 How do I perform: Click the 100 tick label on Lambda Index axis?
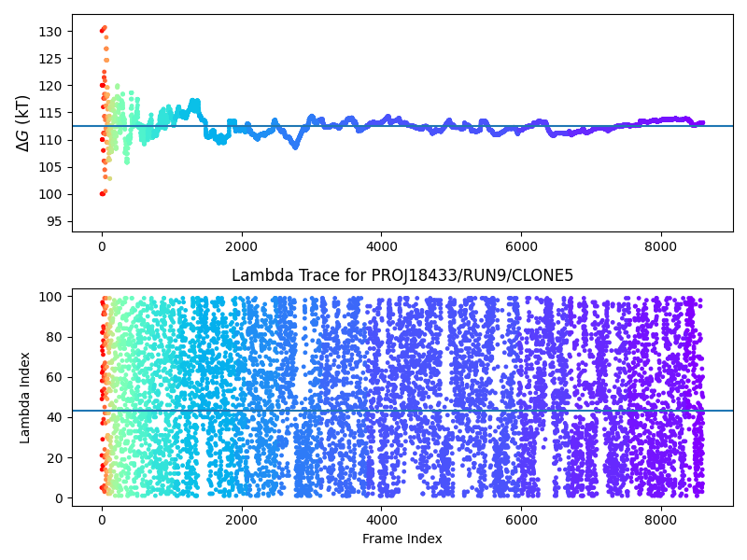click(x=50, y=297)
